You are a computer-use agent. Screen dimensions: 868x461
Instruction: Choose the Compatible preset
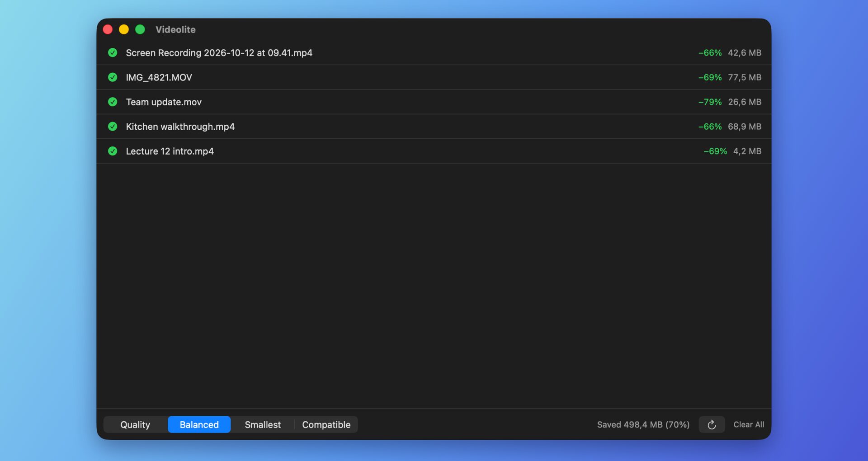(326, 424)
